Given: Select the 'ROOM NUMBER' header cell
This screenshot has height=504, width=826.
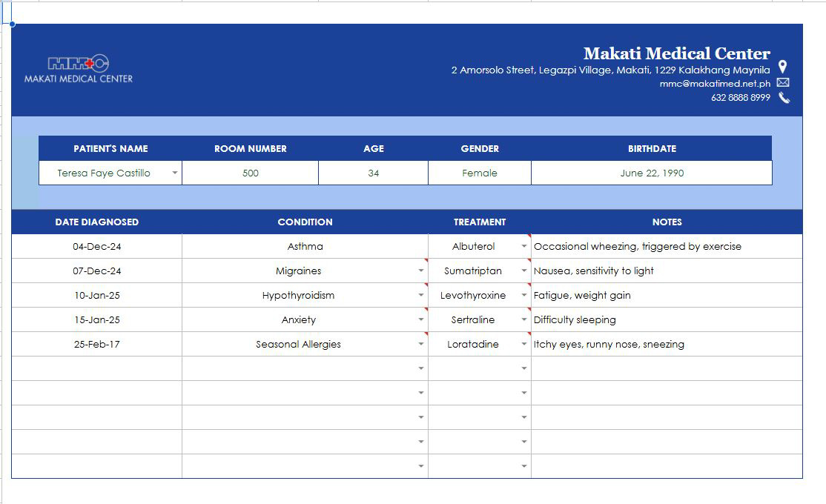Looking at the screenshot, I should tap(250, 148).
